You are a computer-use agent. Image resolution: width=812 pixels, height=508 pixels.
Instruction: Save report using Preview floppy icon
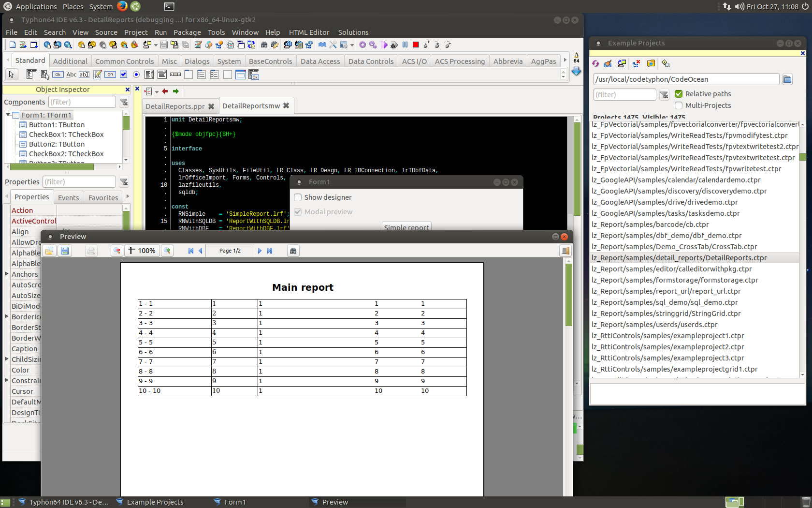click(x=65, y=251)
